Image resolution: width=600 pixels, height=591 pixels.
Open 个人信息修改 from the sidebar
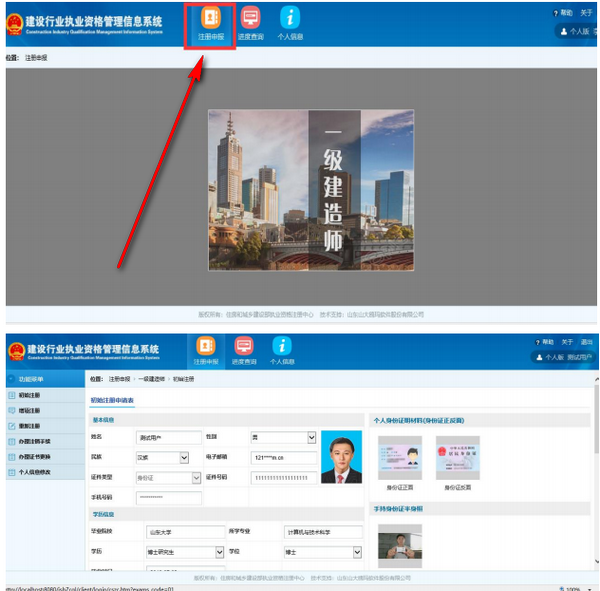34,470
